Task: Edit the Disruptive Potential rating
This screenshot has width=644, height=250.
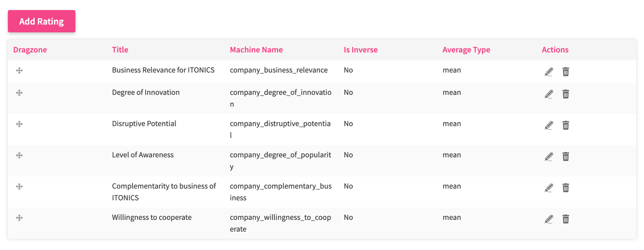Action: pos(549,125)
